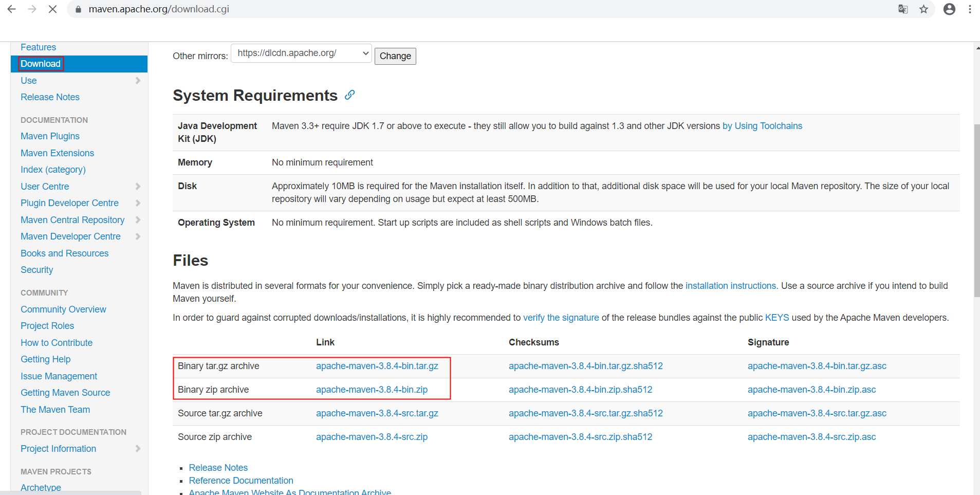Select the Download sidebar item
This screenshot has width=980, height=495.
click(x=41, y=64)
